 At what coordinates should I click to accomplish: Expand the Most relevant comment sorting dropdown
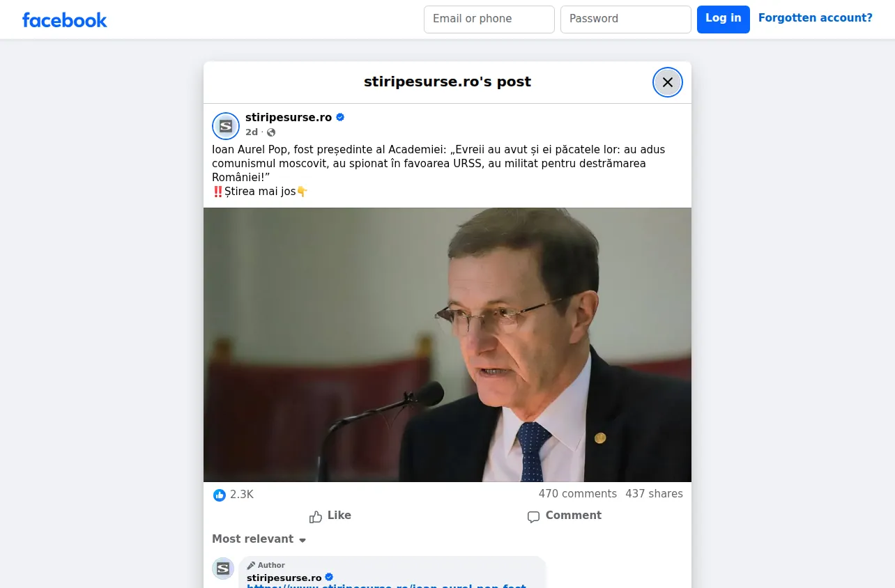tap(259, 539)
